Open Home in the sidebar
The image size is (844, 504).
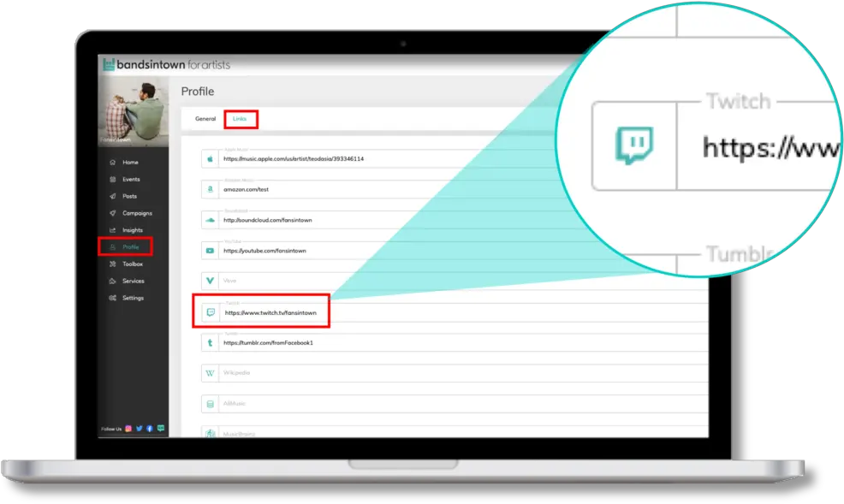pos(129,163)
